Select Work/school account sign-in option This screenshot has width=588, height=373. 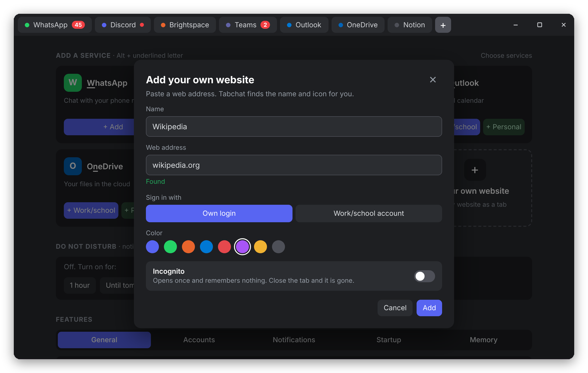point(369,213)
